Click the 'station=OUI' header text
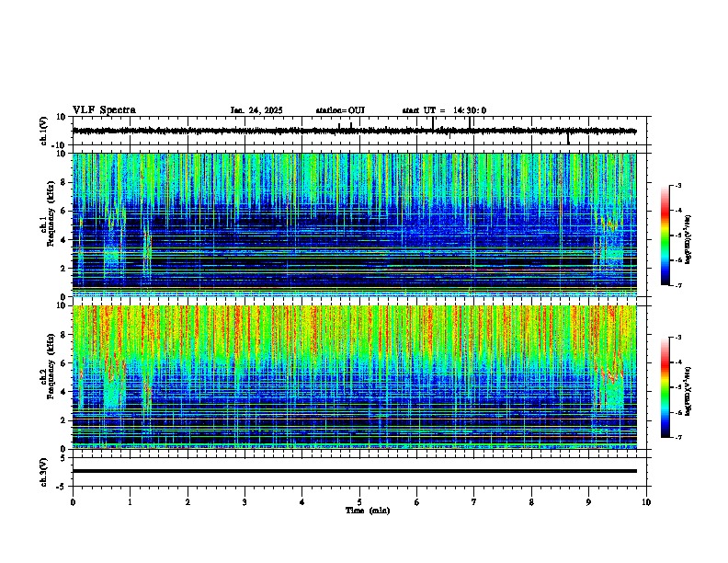Viewport: 728px width, 563px height. pyautogui.click(x=340, y=110)
